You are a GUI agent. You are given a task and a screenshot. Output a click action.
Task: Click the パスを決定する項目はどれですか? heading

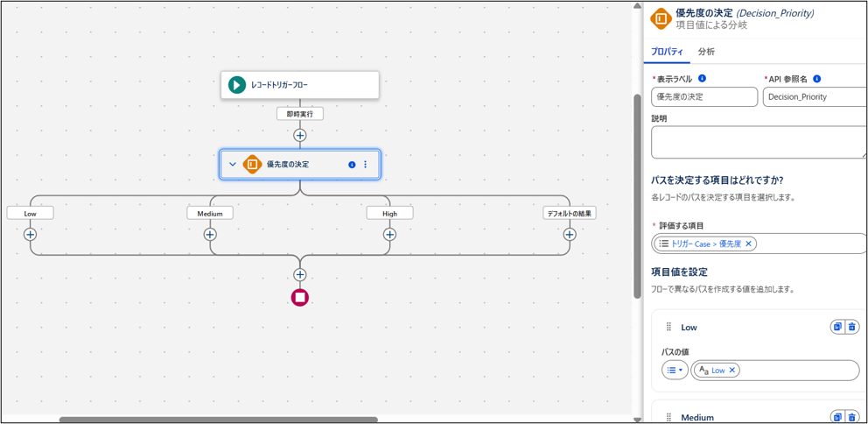[717, 181]
